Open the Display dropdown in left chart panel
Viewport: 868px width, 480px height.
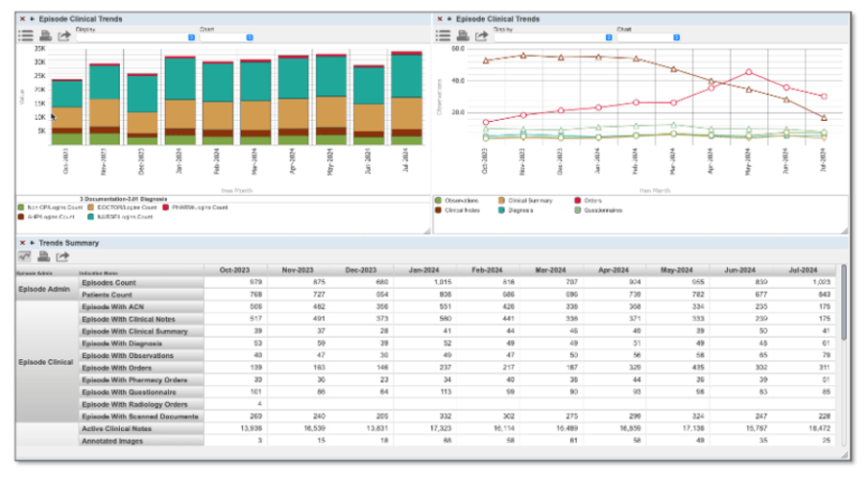pyautogui.click(x=136, y=37)
